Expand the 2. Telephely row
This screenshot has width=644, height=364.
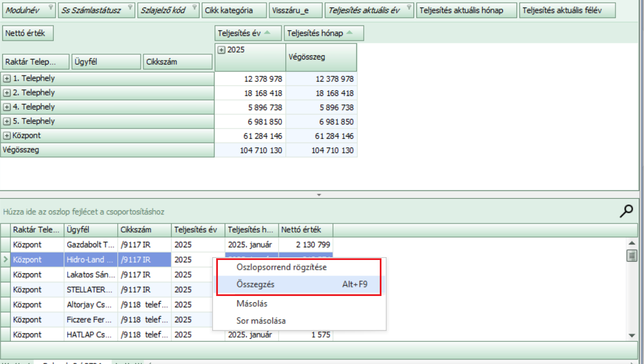click(x=7, y=93)
